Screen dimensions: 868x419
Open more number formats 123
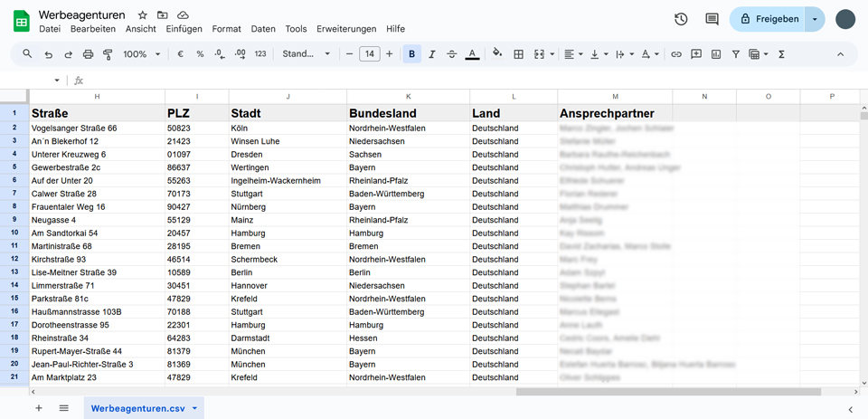tap(260, 54)
